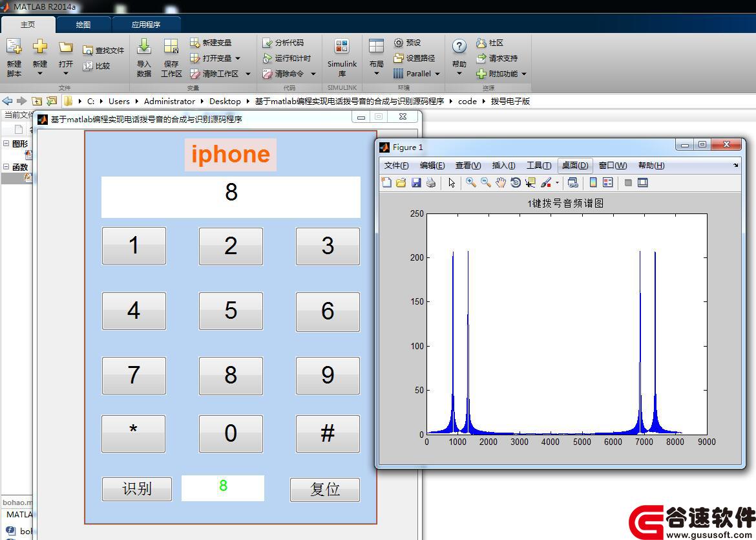Click Insert Legend icon in Figure 1
Image resolution: width=756 pixels, height=540 pixels.
(608, 182)
